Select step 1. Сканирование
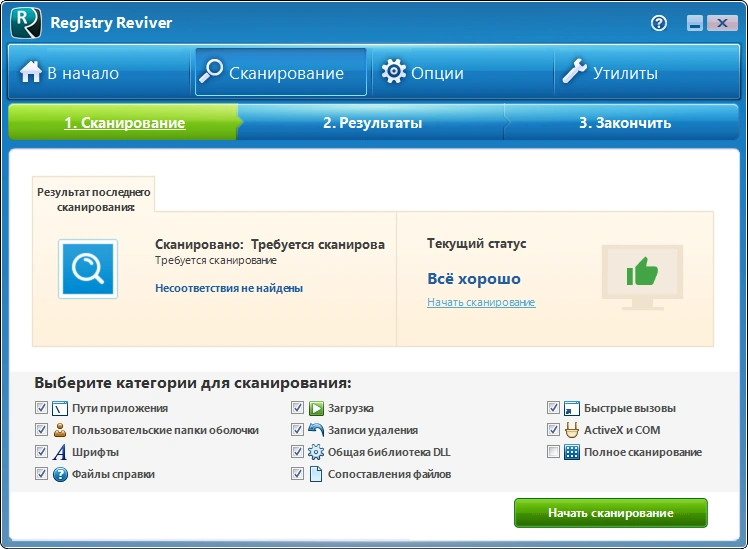Screen dimensions: 748x549 [125, 123]
